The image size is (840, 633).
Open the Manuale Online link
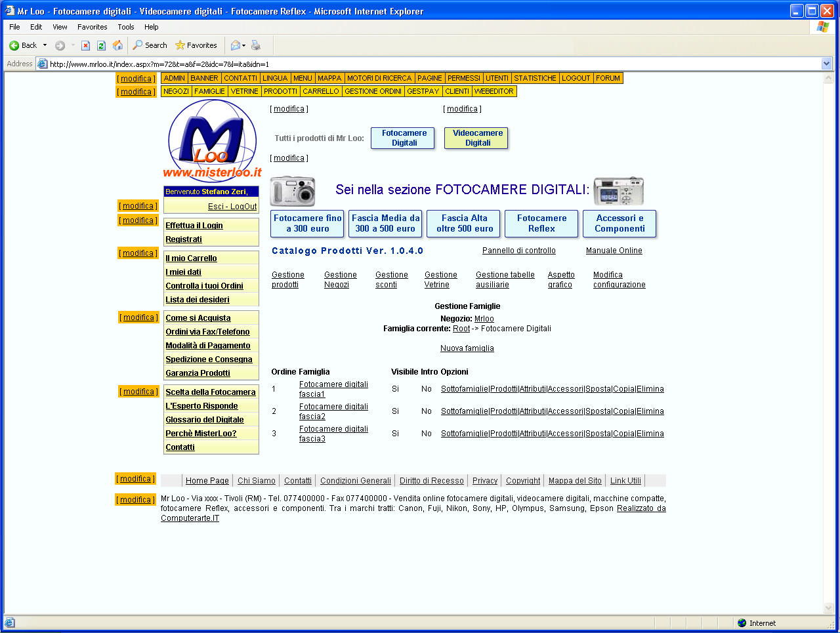(614, 251)
